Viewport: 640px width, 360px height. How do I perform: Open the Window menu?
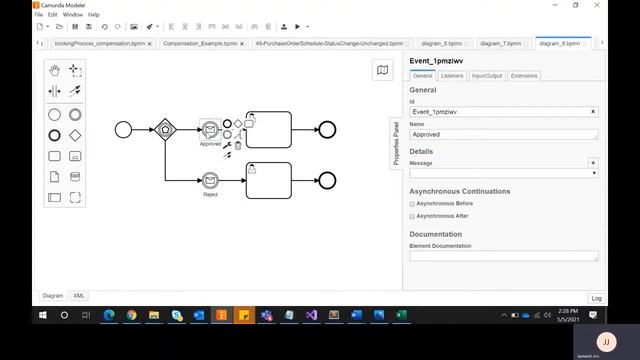(x=73, y=15)
